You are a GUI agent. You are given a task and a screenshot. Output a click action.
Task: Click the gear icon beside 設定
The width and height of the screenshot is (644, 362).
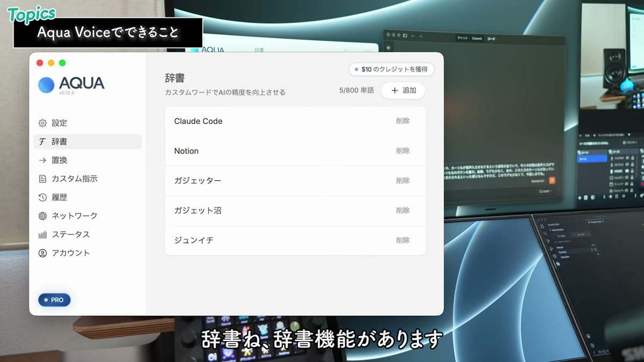42,123
